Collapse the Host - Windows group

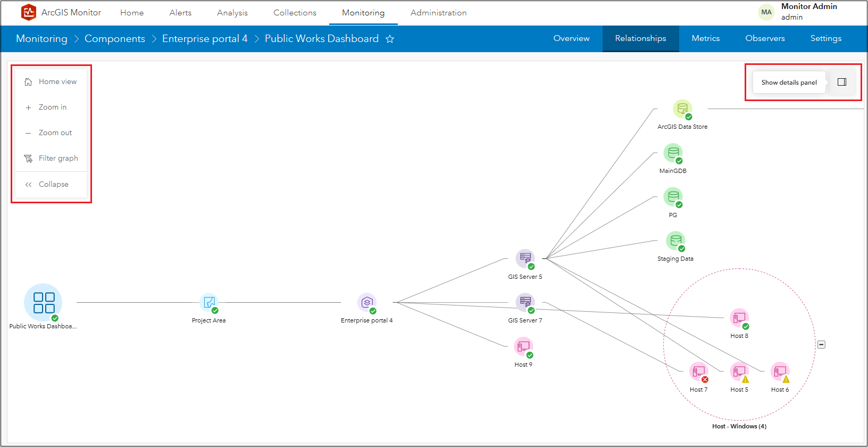point(821,345)
